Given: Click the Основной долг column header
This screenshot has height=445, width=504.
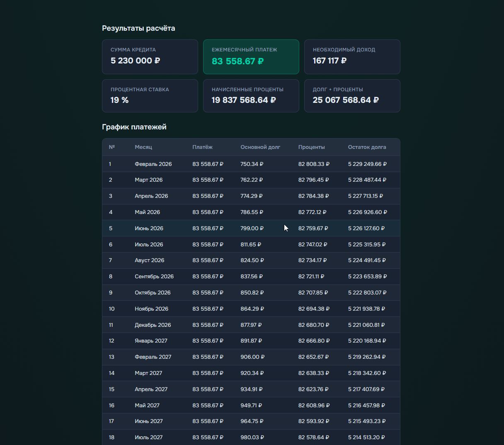Looking at the screenshot, I should pos(260,147).
